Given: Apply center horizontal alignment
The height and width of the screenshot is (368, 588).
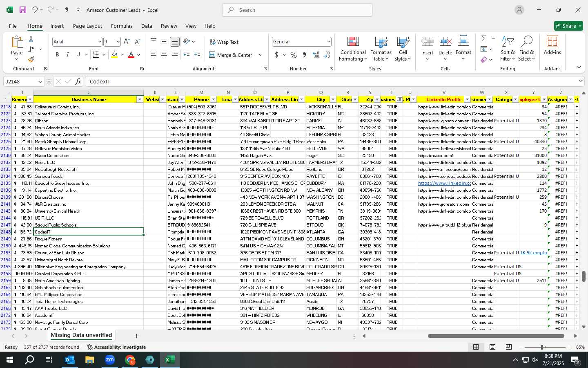Looking at the screenshot, I should 164,55.
